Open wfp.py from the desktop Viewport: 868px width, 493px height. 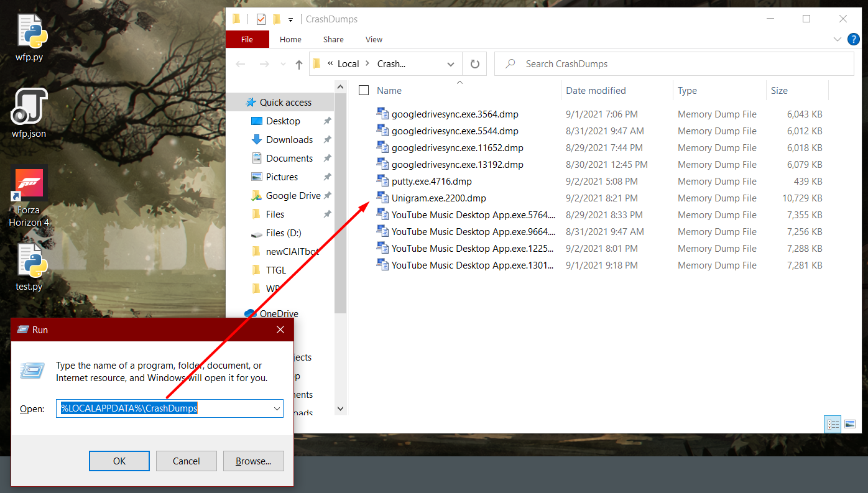(x=29, y=31)
